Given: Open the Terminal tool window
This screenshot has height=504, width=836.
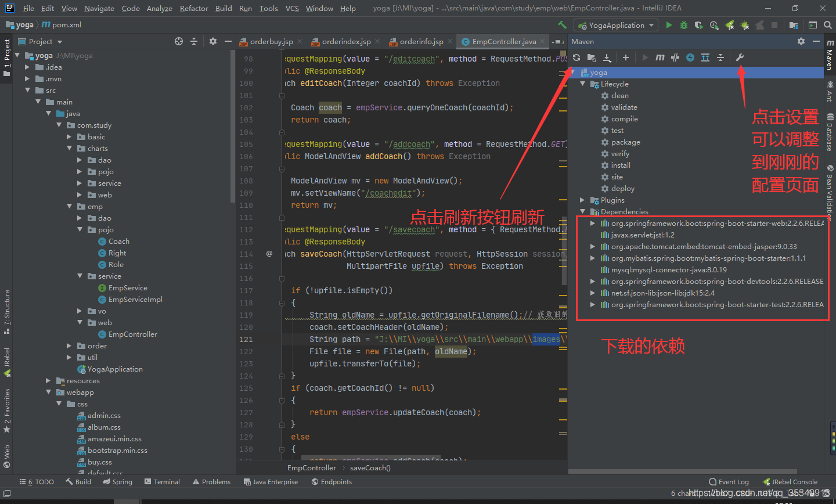Looking at the screenshot, I should 162,482.
